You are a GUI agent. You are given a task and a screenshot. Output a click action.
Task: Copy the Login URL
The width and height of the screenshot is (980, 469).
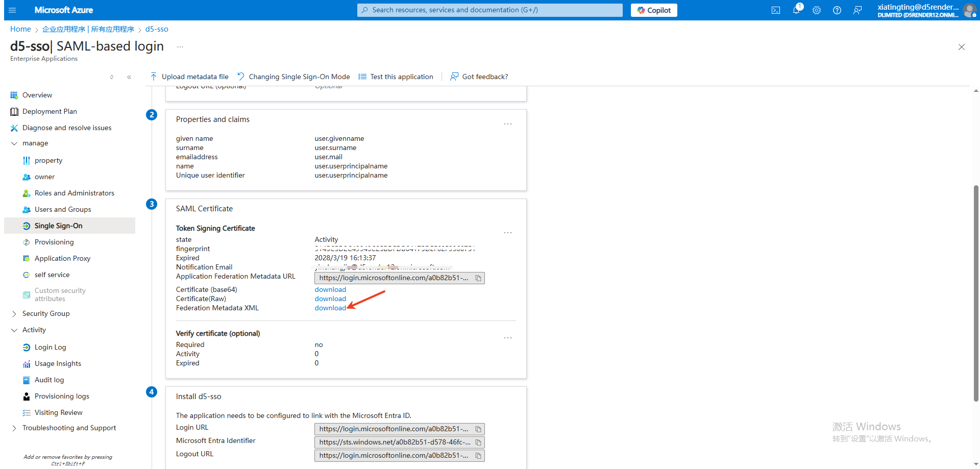[x=478, y=429]
